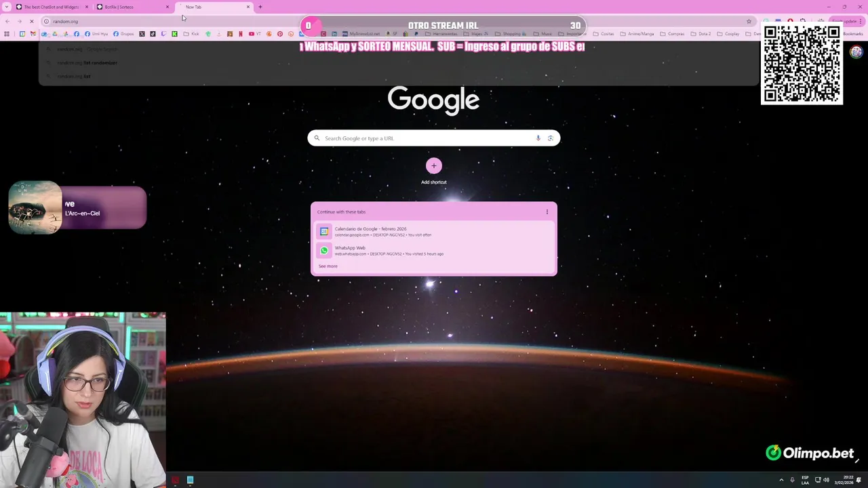The width and height of the screenshot is (868, 488).
Task: Expand the Compras bookmarks folder
Action: (x=673, y=34)
